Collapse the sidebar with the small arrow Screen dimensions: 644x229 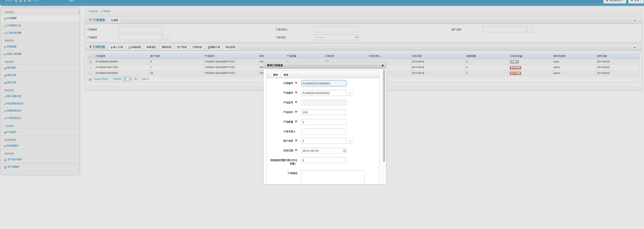79,12
